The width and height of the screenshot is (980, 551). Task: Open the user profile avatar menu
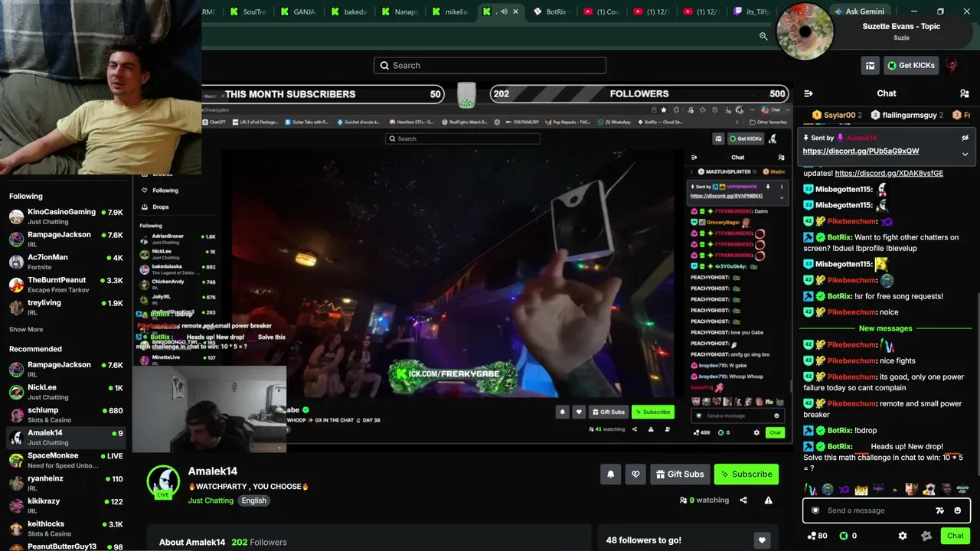pos(952,66)
